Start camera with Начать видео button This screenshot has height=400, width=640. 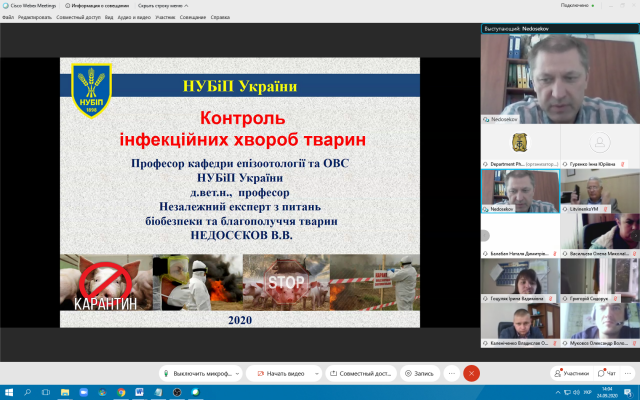(281, 373)
